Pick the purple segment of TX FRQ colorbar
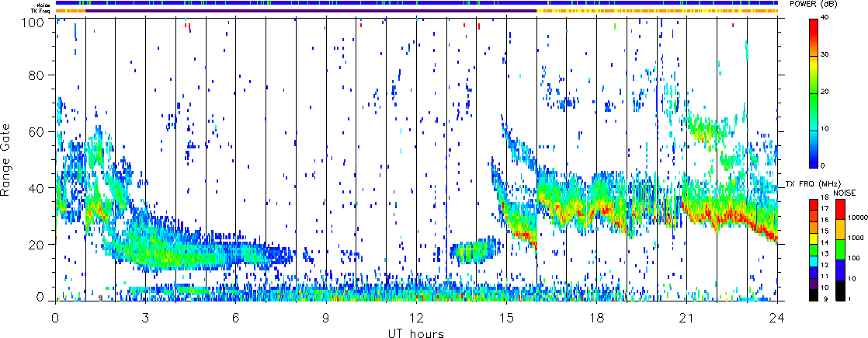The width and height of the screenshot is (868, 338). tap(814, 283)
